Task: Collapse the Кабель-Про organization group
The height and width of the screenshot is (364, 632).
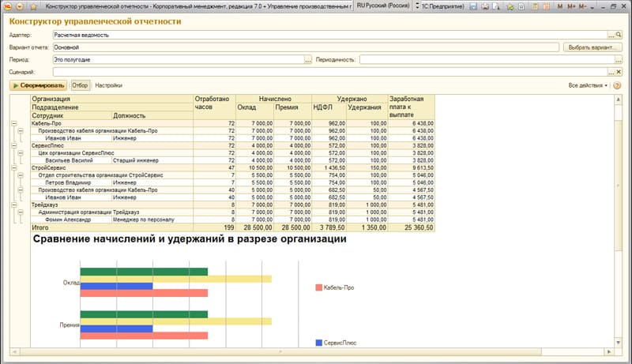Action: click(14, 124)
